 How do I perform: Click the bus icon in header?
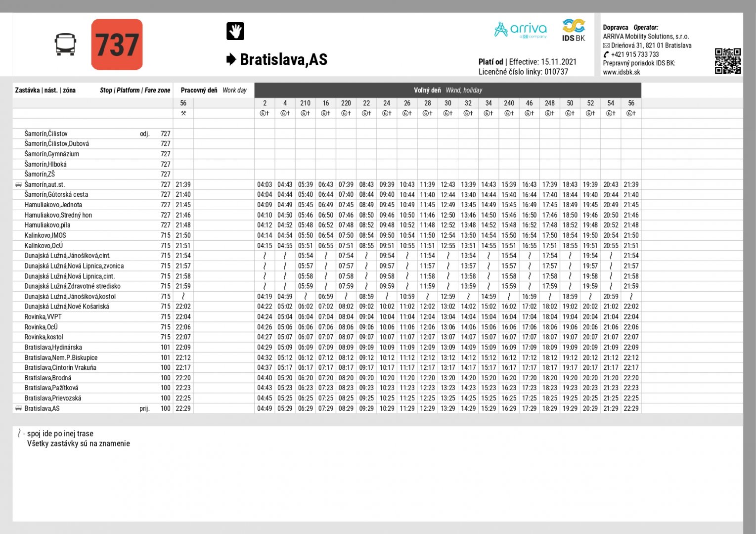click(65, 44)
